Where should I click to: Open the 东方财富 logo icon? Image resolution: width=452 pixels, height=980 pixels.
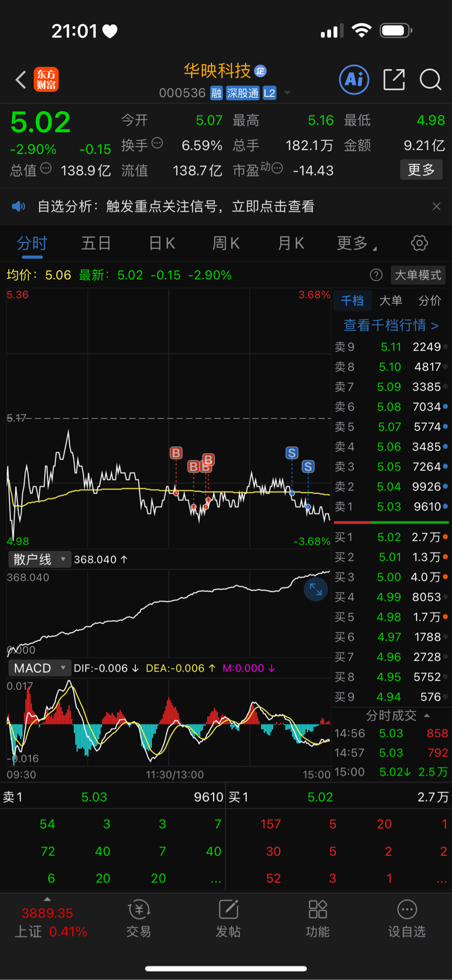[46, 79]
